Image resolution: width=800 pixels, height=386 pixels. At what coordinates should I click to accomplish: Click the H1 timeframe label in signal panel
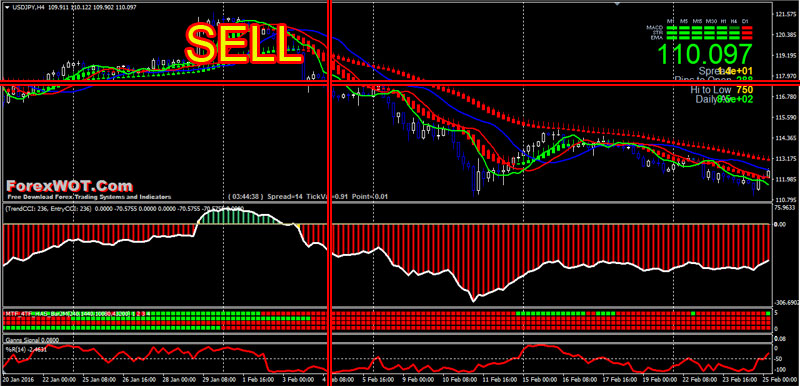(x=723, y=21)
